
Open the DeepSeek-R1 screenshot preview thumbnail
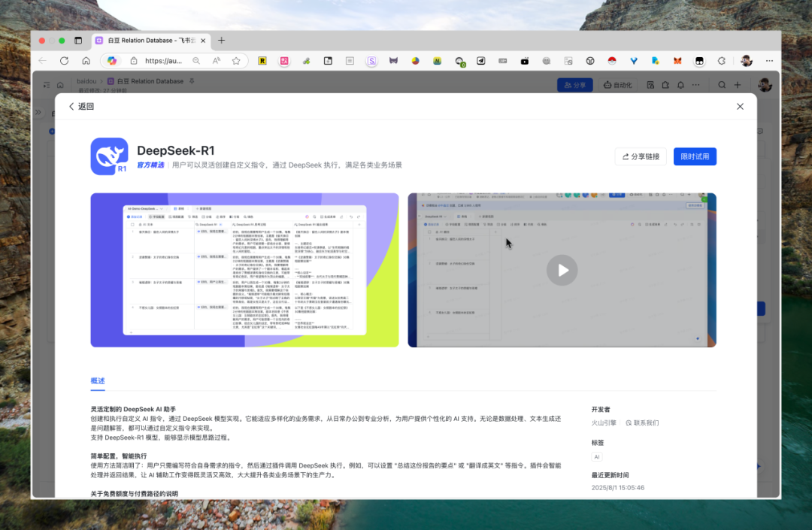pyautogui.click(x=244, y=270)
